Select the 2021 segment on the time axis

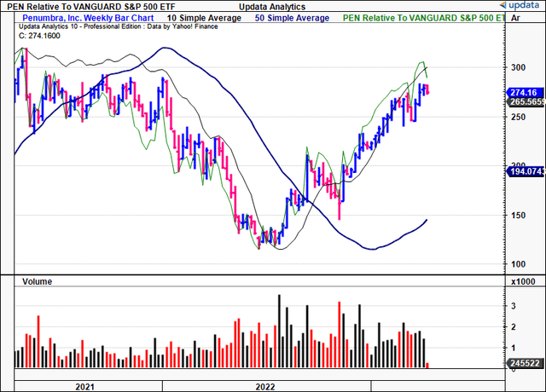[89, 386]
